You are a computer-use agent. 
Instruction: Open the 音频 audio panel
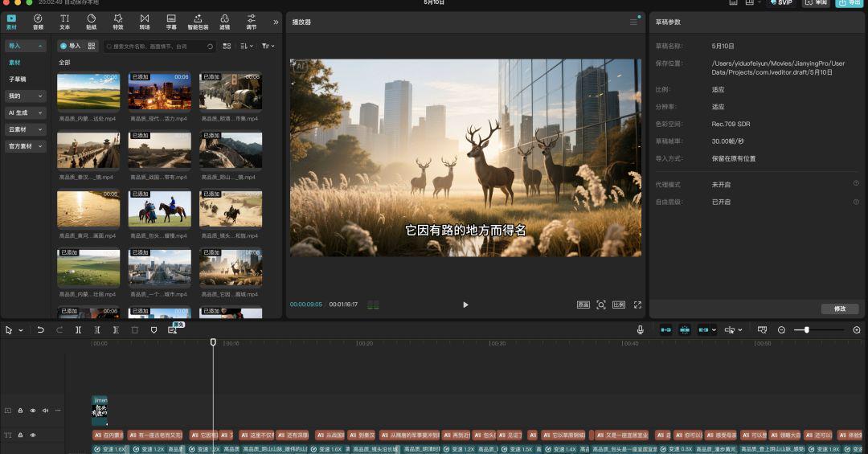click(x=38, y=22)
